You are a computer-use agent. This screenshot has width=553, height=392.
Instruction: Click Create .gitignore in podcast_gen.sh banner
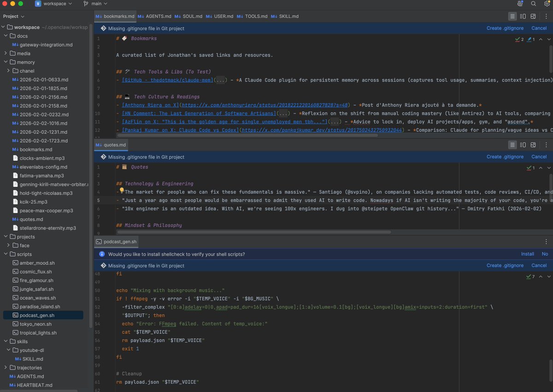pos(505,265)
